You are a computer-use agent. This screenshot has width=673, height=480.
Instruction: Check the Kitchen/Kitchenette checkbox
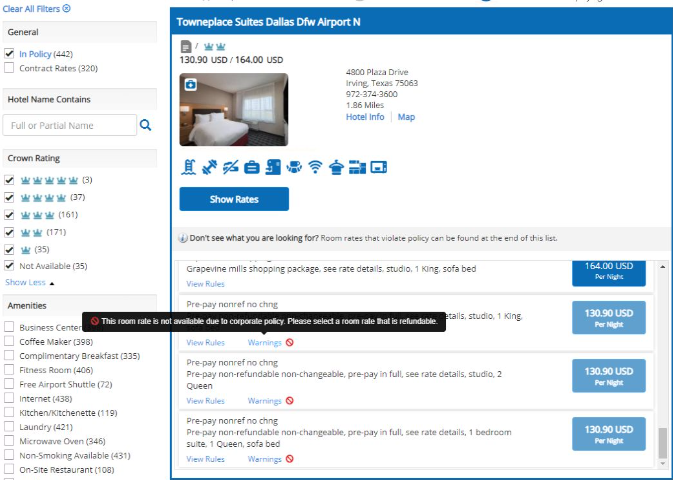(x=9, y=413)
